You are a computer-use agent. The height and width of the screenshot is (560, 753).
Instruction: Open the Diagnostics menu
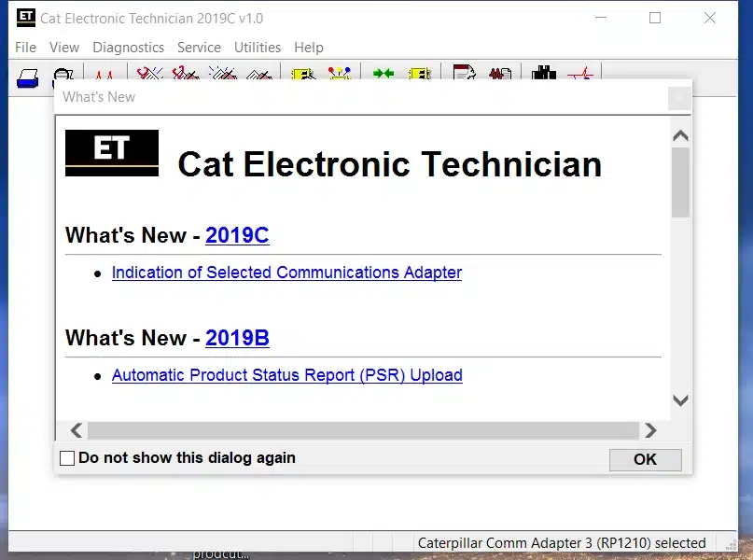coord(128,48)
